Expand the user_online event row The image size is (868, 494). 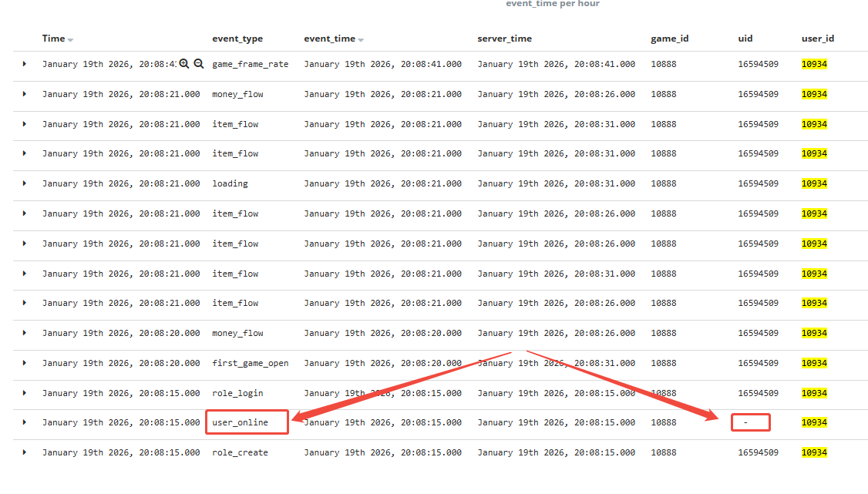24,422
